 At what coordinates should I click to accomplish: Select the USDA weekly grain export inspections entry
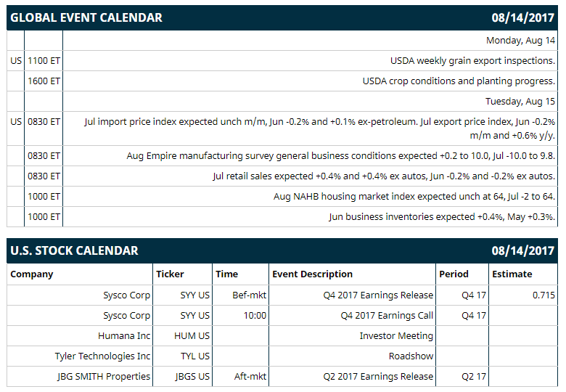pyautogui.click(x=472, y=61)
